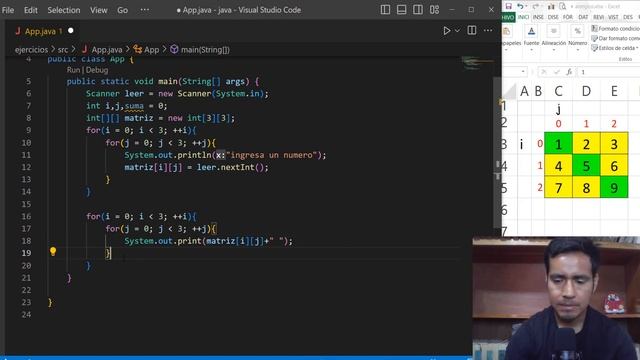The image size is (640, 360).
Task: Toggle secondary side bar layout icon
Action: (x=418, y=9)
